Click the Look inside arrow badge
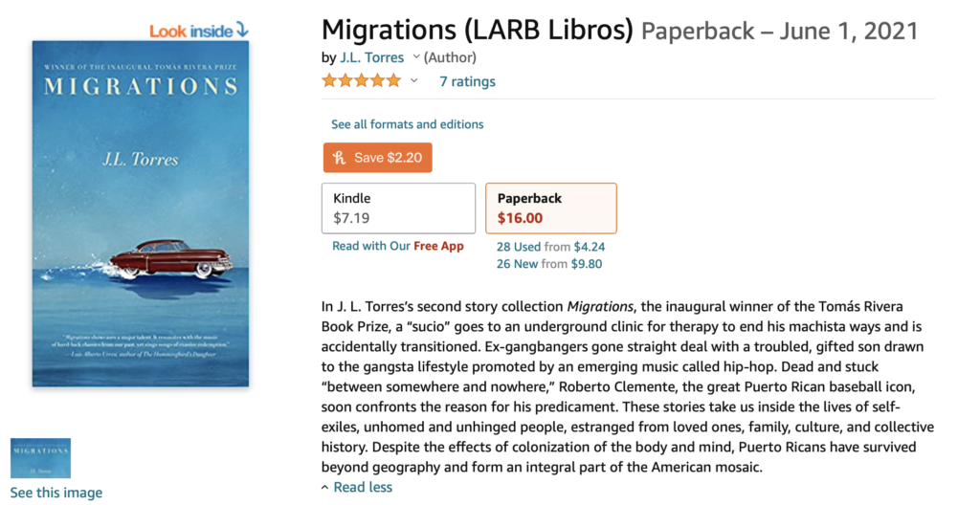980x505 pixels. (198, 31)
